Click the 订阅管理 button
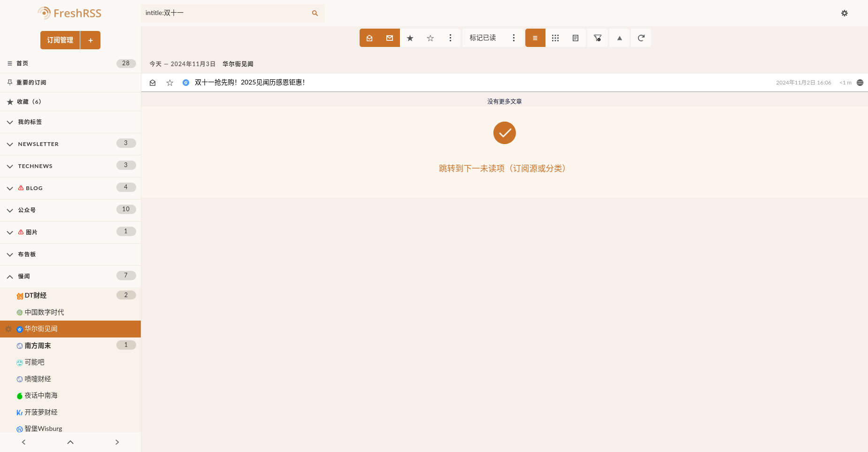The height and width of the screenshot is (452, 868). [x=60, y=40]
